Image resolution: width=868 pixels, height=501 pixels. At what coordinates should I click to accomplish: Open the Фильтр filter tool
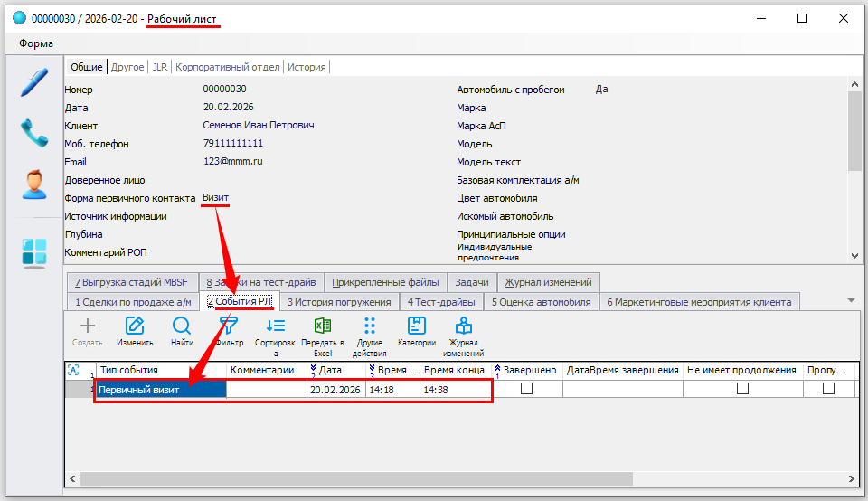click(x=230, y=332)
